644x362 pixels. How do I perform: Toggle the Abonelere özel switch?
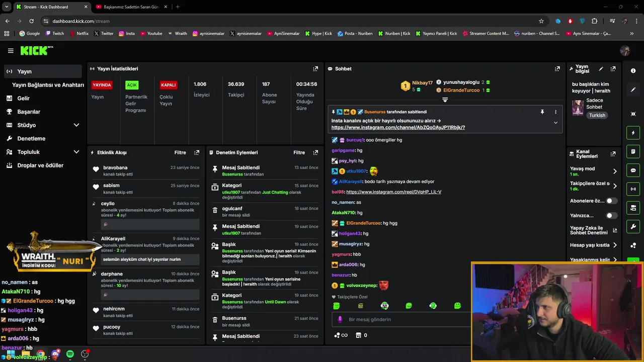[x=611, y=201]
